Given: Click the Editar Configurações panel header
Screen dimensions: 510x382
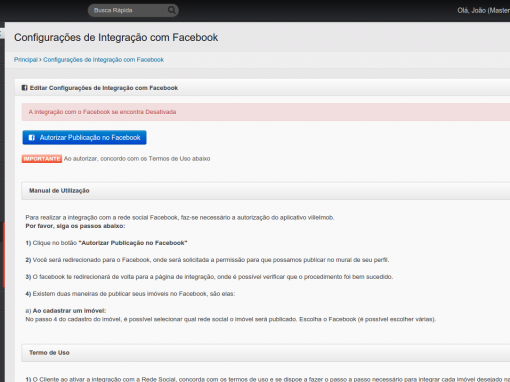Looking at the screenshot, I should click(263, 88).
